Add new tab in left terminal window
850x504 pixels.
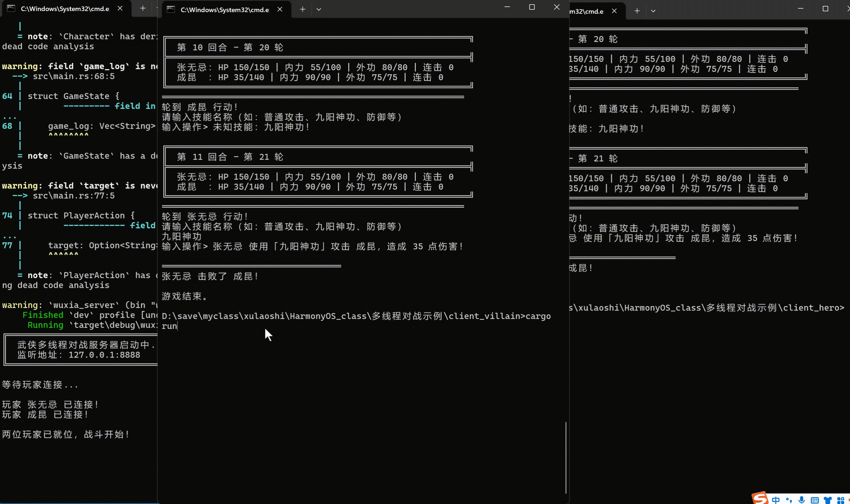pyautogui.click(x=143, y=9)
